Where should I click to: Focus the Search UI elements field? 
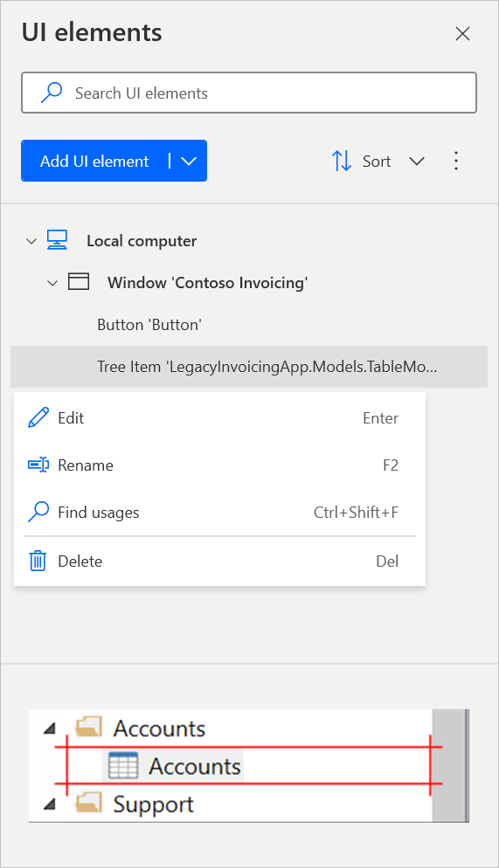tap(249, 93)
